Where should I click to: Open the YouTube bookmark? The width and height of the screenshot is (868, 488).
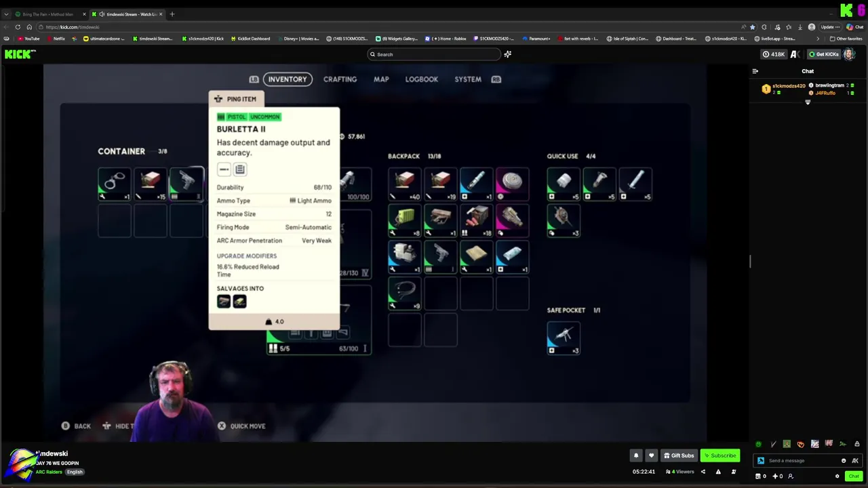click(x=28, y=39)
